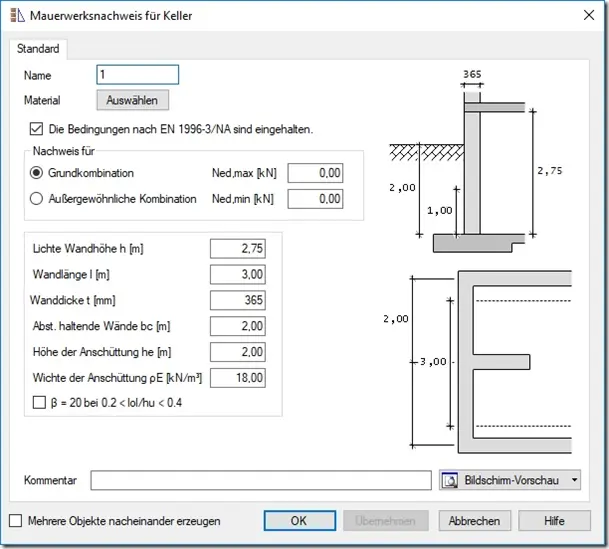Click the Bildschirm-Vorschau preview icon
Screen dimensions: 609x549
(451, 480)
